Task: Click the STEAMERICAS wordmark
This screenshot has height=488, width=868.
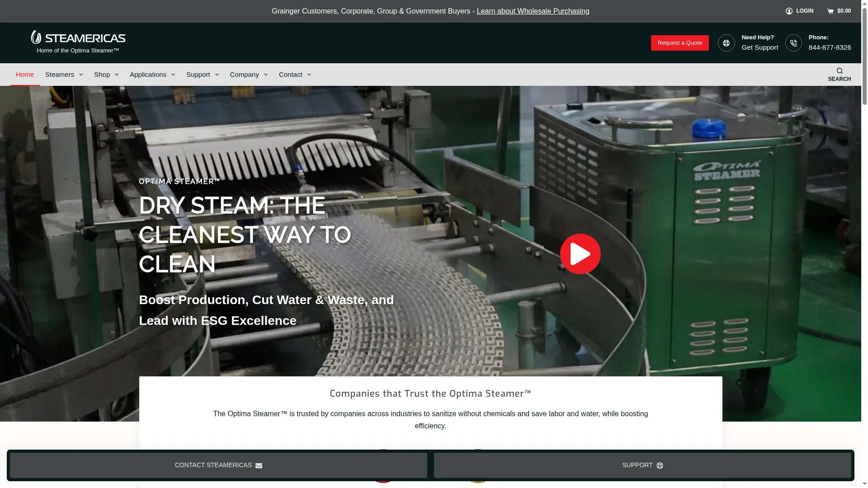Action: tap(85, 38)
